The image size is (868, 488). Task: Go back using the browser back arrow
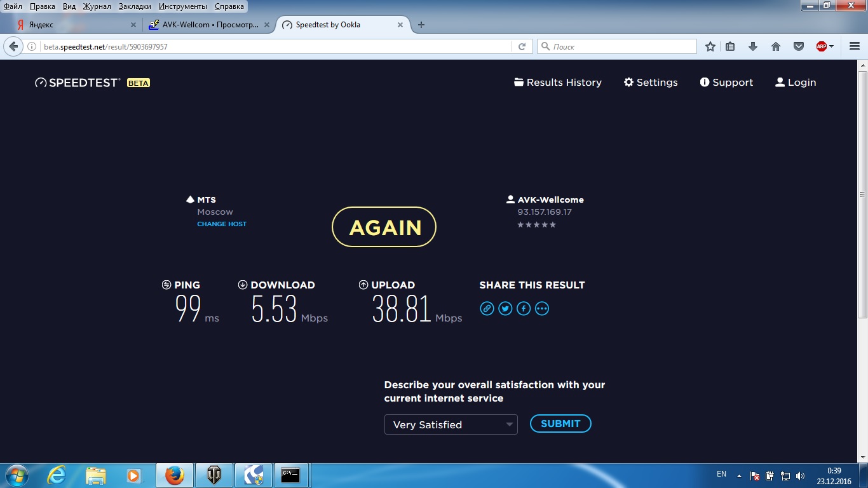[13, 46]
